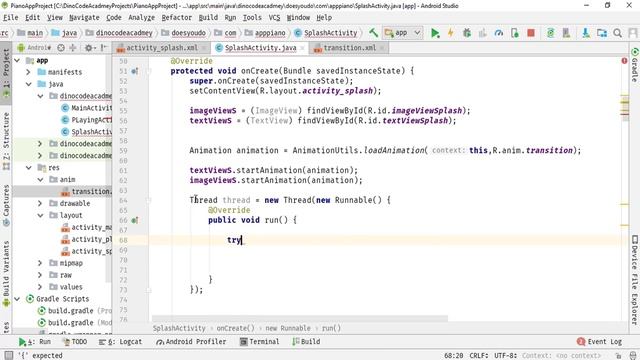The width and height of the screenshot is (640, 360).
Task: Expand the values folder
Action: tap(40, 287)
